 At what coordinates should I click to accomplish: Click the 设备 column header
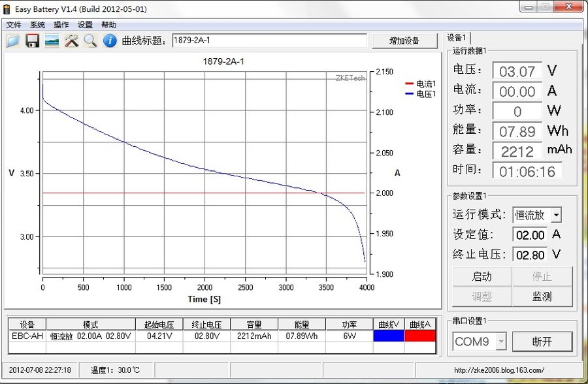click(27, 325)
